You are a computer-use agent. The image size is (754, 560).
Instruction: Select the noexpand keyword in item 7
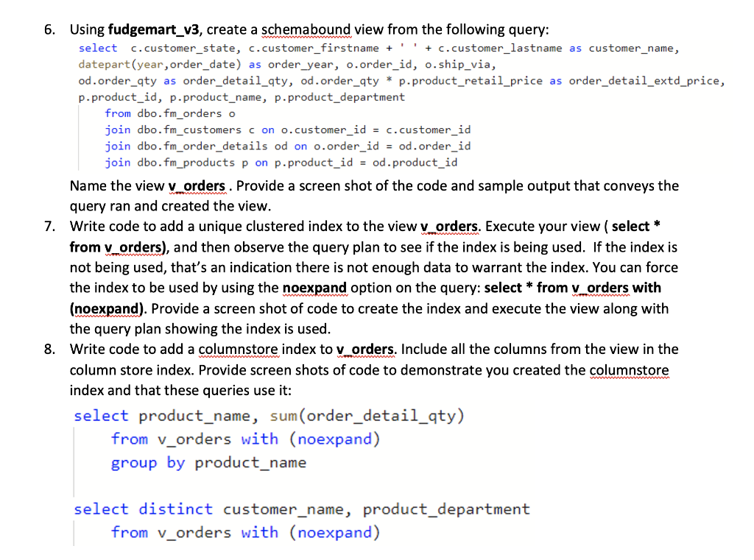click(x=315, y=288)
